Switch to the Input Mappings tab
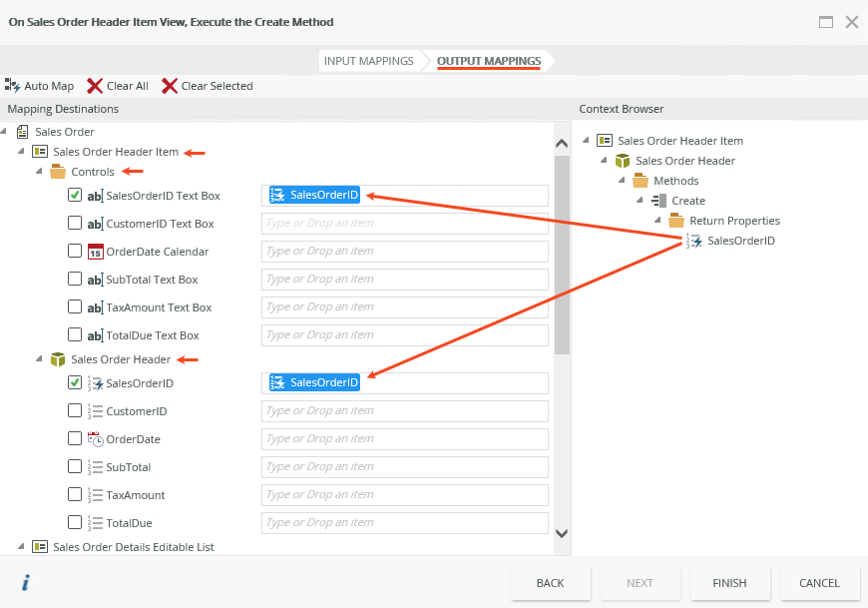Screen dimensions: 868x608 point(368,61)
